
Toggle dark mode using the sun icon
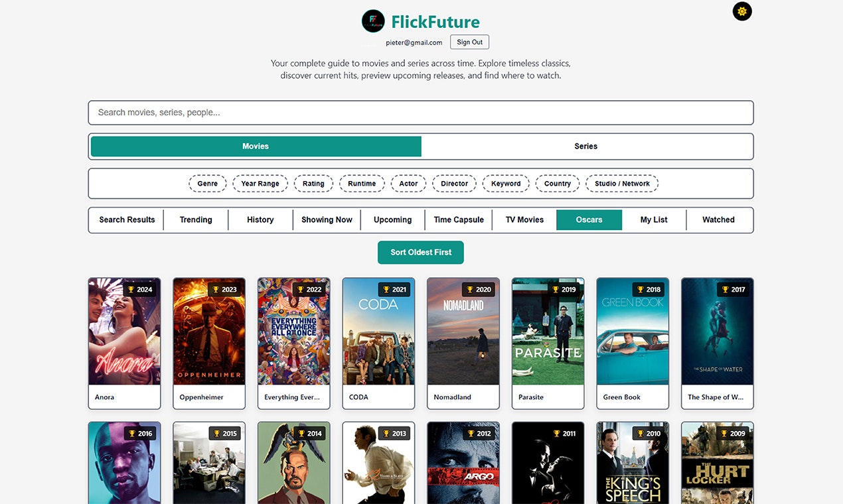click(x=741, y=11)
